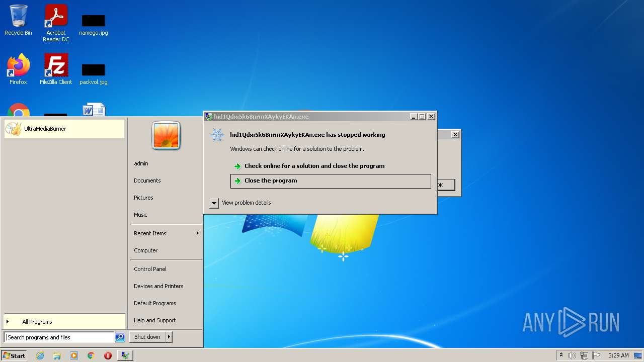Choose Close the program option
Image resolution: width=644 pixels, height=362 pixels.
point(331,181)
